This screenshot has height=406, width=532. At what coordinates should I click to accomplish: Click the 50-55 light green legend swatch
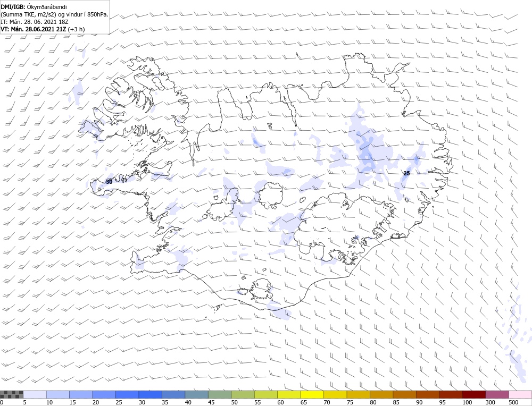243,394
